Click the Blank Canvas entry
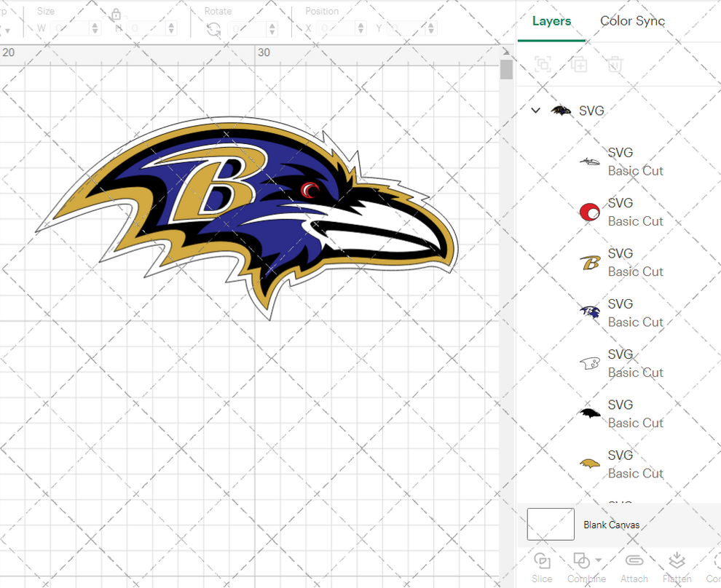This screenshot has width=721, height=588. [x=610, y=525]
